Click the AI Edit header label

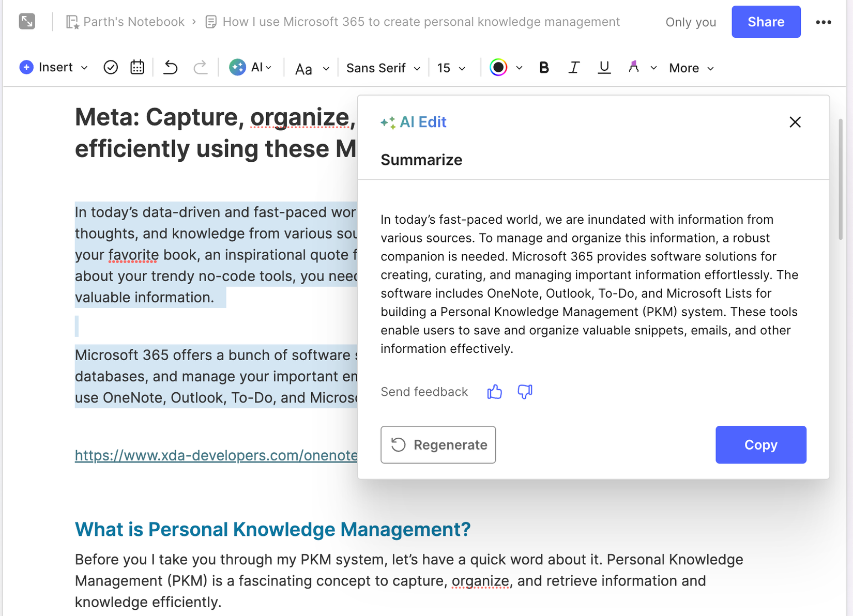click(414, 122)
